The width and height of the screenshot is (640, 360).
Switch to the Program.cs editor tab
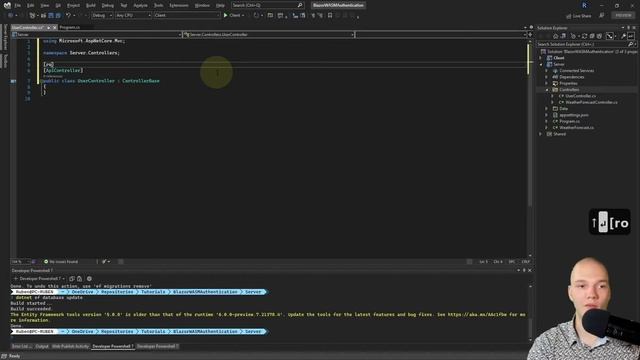[x=70, y=27]
